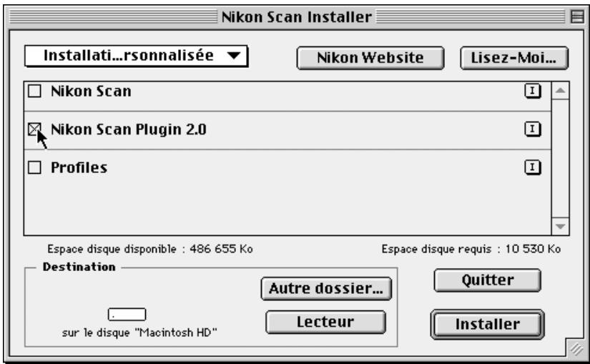Click the Nikon Website button

tap(370, 58)
